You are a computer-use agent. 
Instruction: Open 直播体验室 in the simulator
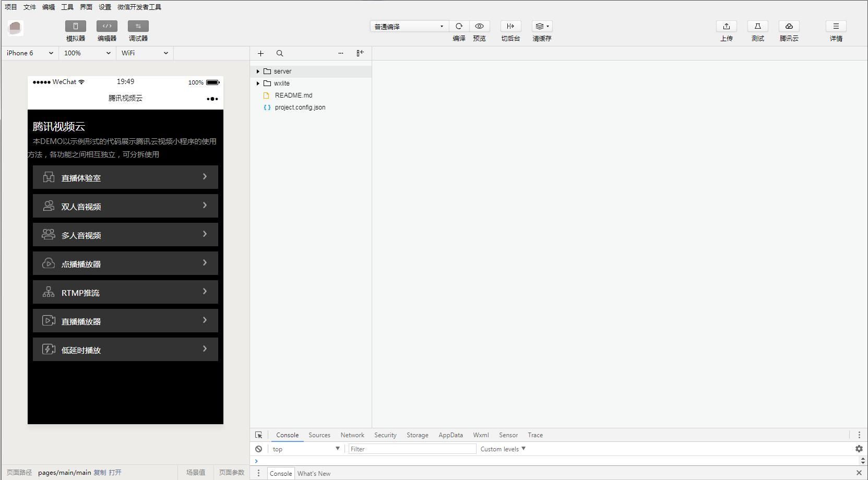click(125, 177)
